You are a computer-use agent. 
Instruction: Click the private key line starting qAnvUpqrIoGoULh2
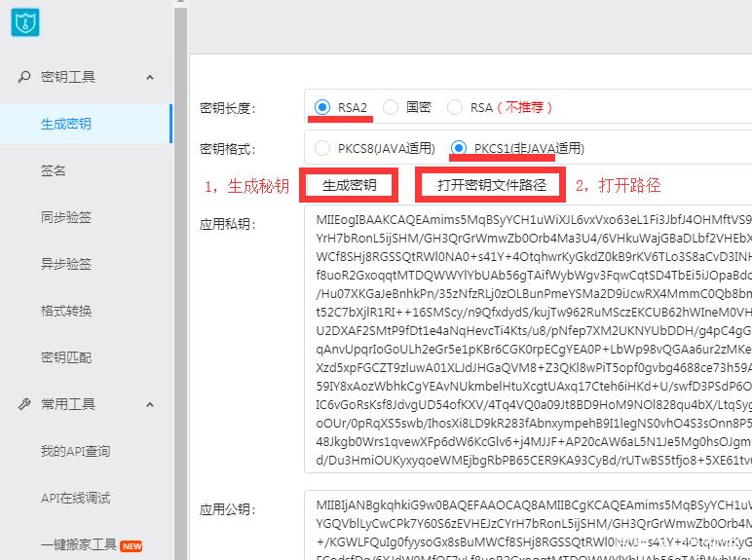coord(534,350)
